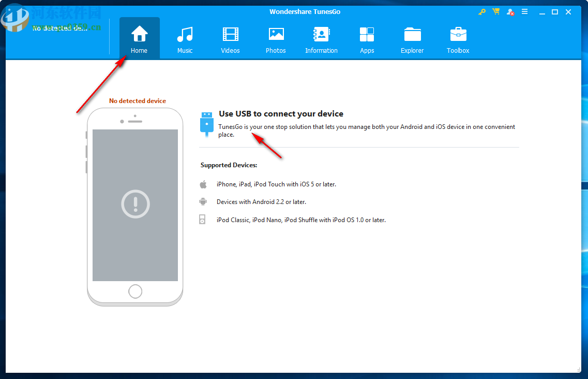Click the phone screen warning icon
588x379 pixels.
[x=135, y=205]
